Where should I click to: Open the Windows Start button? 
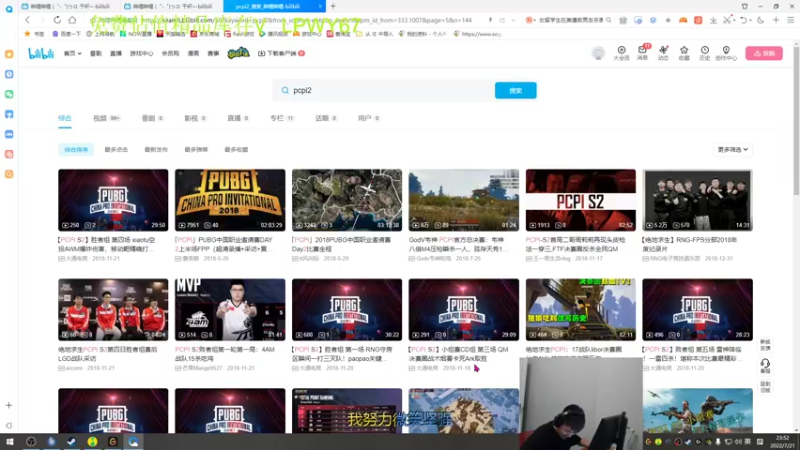(10, 442)
